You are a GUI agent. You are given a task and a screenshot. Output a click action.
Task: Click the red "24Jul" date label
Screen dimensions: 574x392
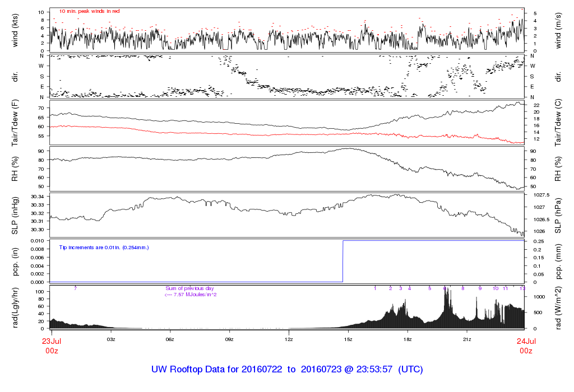click(526, 342)
